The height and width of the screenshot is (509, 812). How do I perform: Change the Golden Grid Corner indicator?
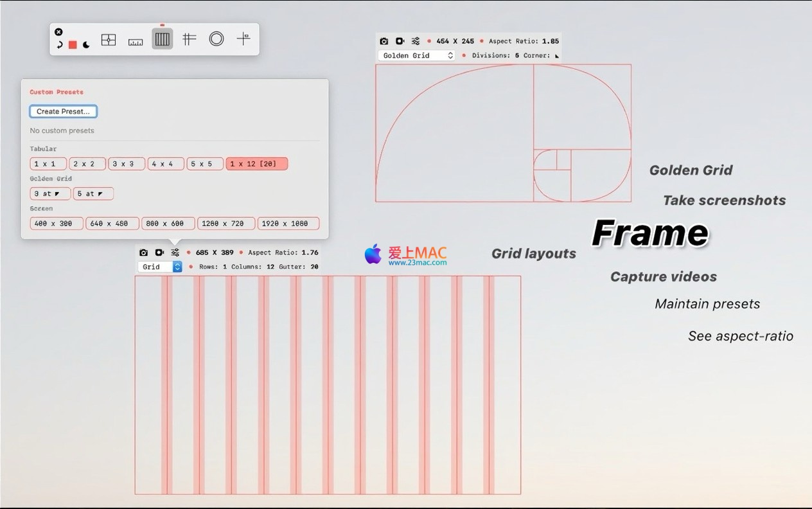pyautogui.click(x=556, y=56)
